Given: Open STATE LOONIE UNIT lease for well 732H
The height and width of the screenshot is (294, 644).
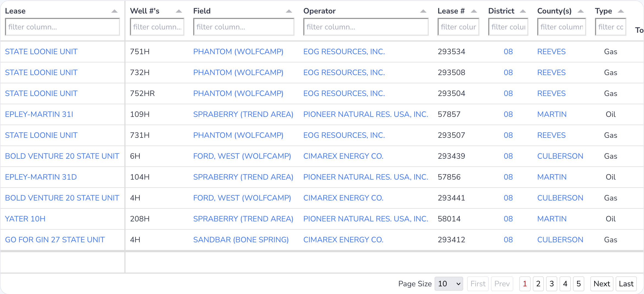Looking at the screenshot, I should coord(41,72).
